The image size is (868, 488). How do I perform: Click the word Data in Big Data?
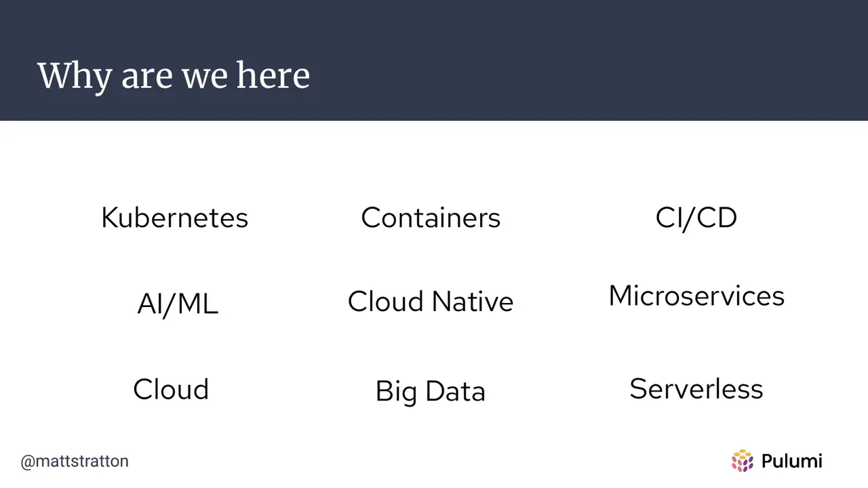455,391
